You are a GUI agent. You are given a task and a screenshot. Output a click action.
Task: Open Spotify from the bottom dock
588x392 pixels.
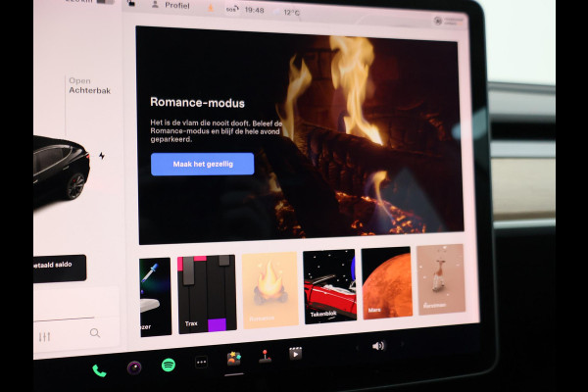(169, 365)
